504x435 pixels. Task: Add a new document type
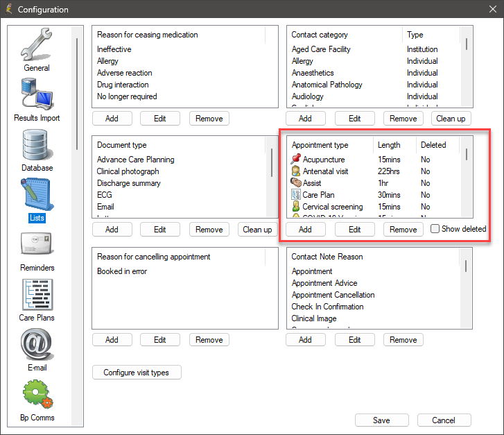[x=112, y=230]
